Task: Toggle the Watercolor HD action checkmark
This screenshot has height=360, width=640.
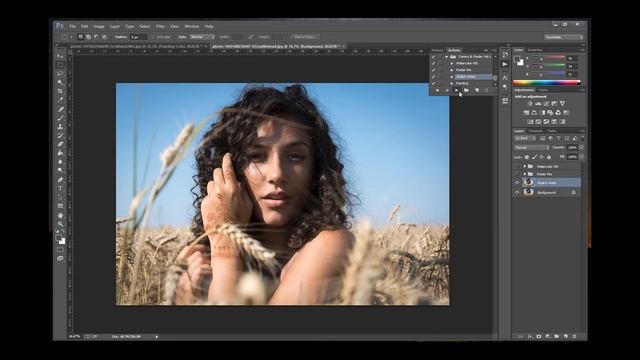Action: pos(433,63)
